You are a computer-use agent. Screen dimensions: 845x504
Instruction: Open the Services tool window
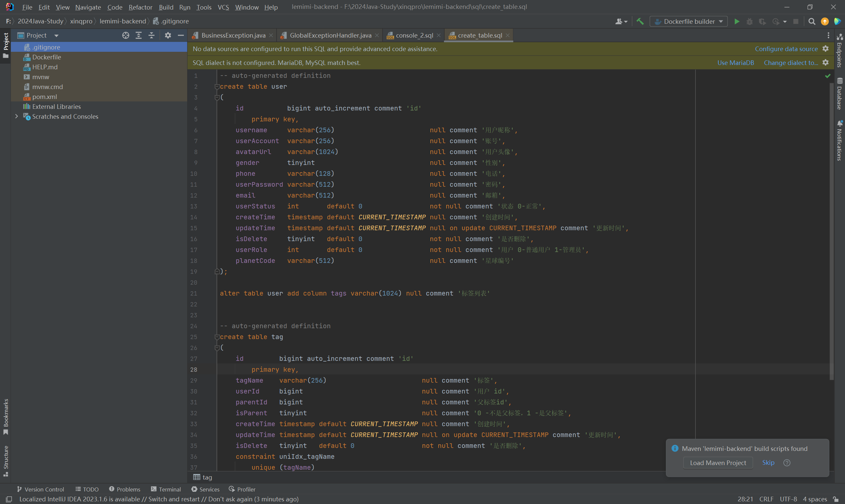[x=205, y=489]
